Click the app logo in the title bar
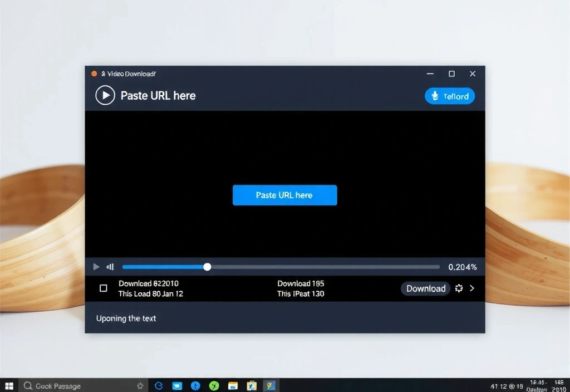The width and height of the screenshot is (570, 392). pos(94,73)
